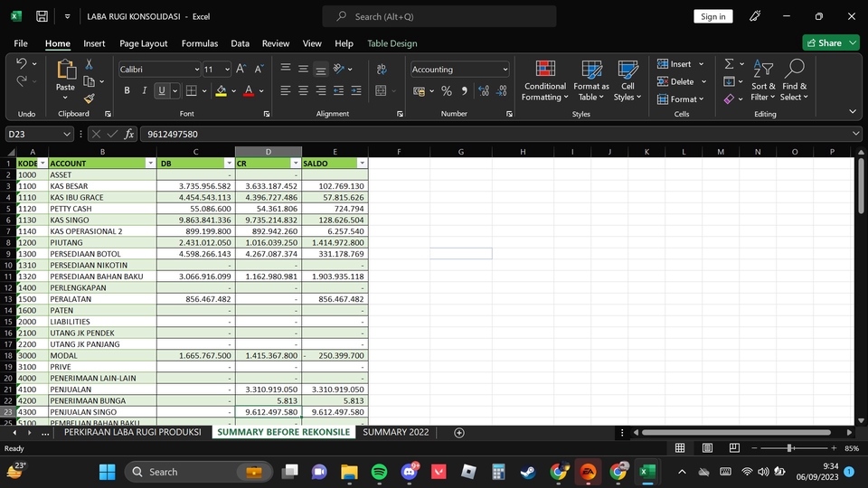
Task: Toggle bottom align for cell text
Action: click(x=320, y=70)
